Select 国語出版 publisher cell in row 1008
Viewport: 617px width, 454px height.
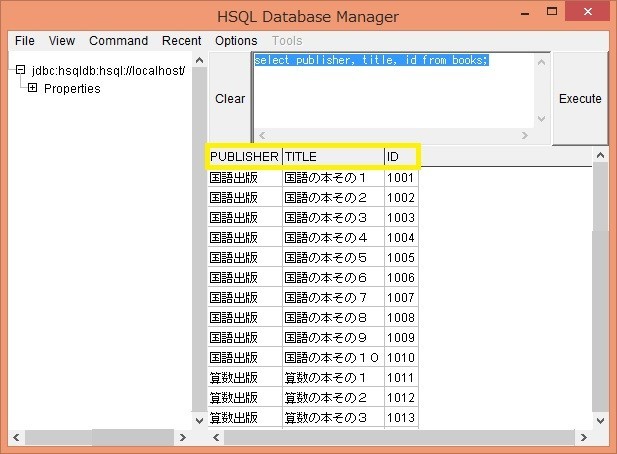point(245,317)
